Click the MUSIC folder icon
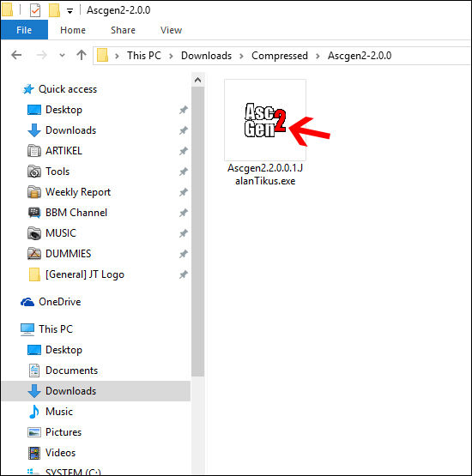The image size is (472, 476). point(34,233)
